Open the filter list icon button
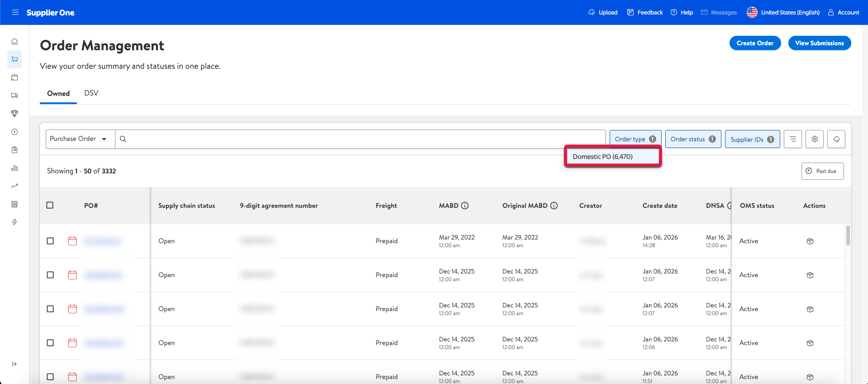868x384 pixels. 793,139
